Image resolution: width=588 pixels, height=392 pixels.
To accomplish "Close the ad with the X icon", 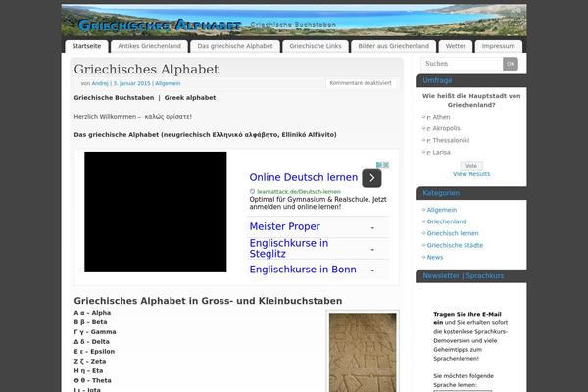I will (386, 165).
